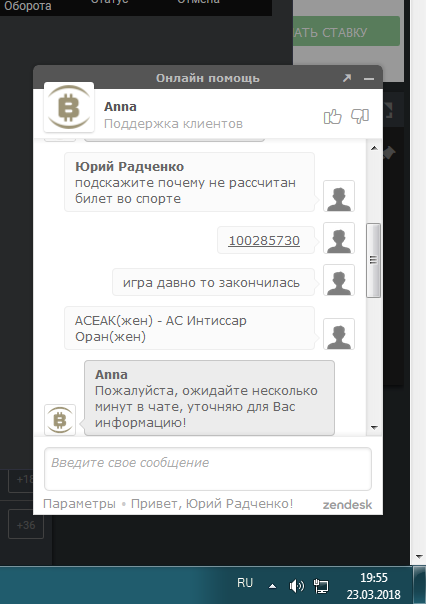Pop out the chat window with the arrow icon
Viewport: 426px width, 604px height.
(x=347, y=78)
